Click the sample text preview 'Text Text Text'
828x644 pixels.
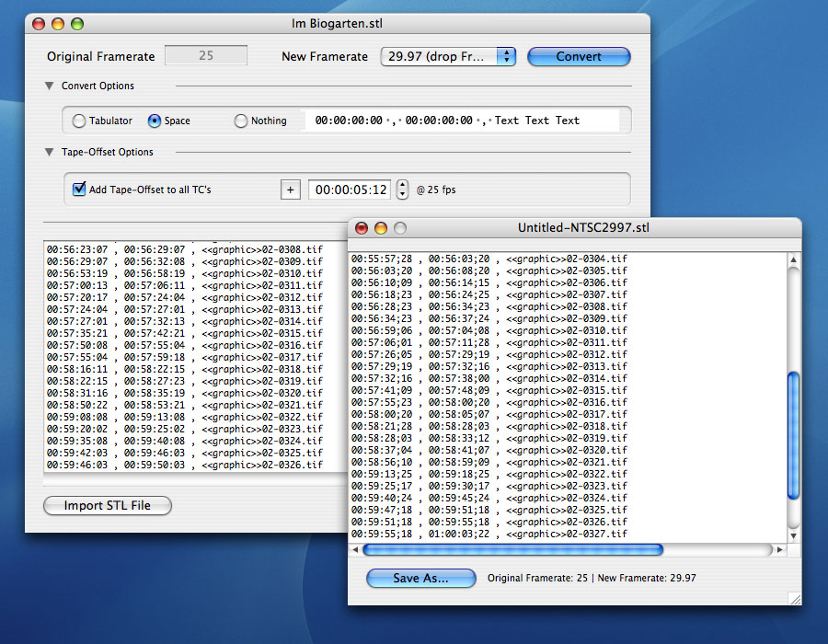(x=537, y=121)
